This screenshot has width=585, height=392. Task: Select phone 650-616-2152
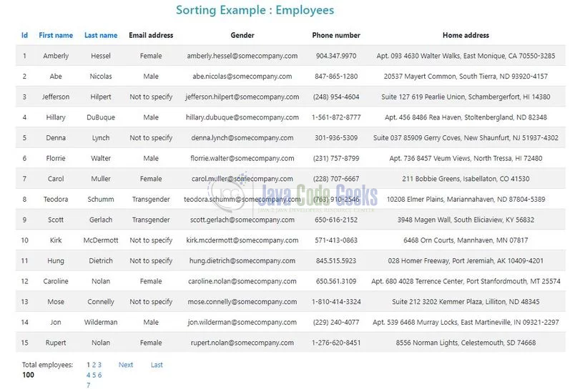pyautogui.click(x=336, y=220)
